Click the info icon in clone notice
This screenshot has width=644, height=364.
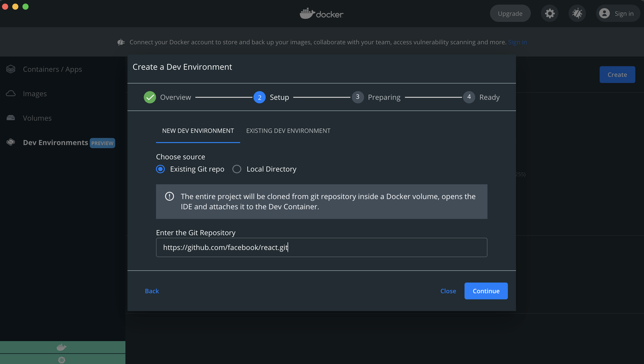(x=170, y=196)
